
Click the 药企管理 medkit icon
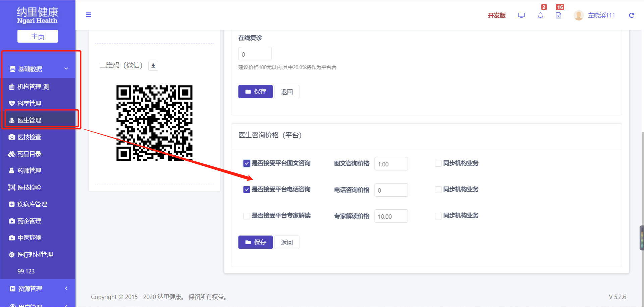pos(12,221)
